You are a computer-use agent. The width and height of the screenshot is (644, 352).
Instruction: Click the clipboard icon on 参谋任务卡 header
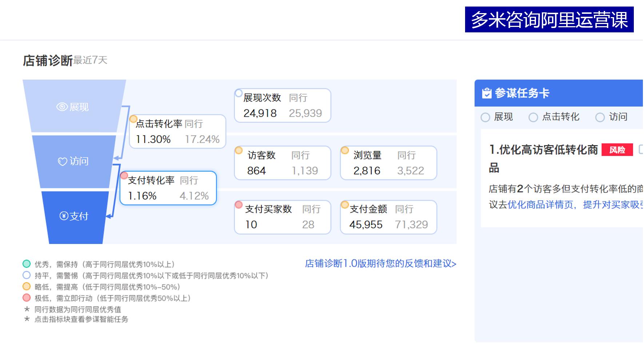coord(486,93)
